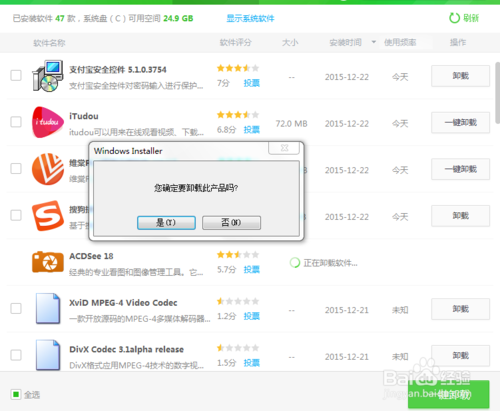Viewport: 500px width, 411px height.
Task: Click the dialog message 您确定要卸载此产品吗?
Action: 196,188
